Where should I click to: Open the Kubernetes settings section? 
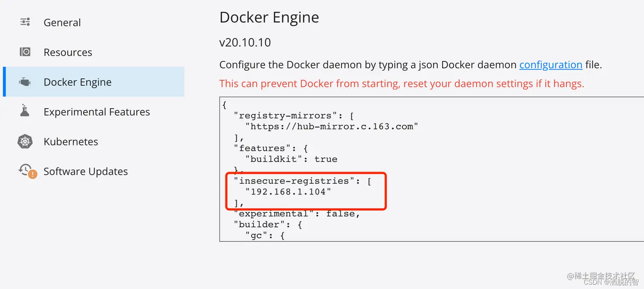pos(71,142)
